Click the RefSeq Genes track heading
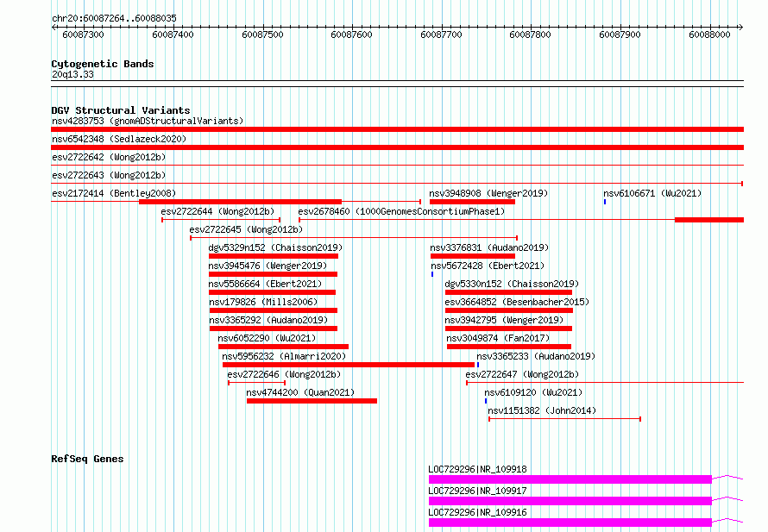 [87, 459]
